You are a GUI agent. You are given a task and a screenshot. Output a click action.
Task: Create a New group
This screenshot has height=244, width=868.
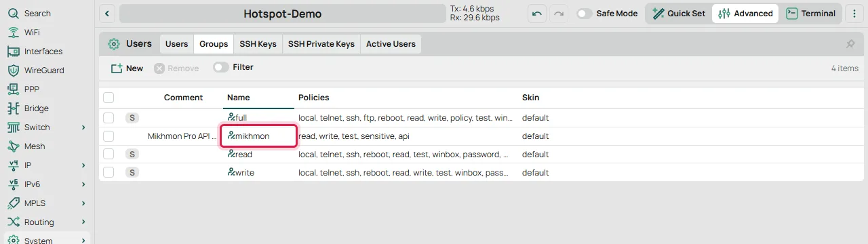coord(127,68)
